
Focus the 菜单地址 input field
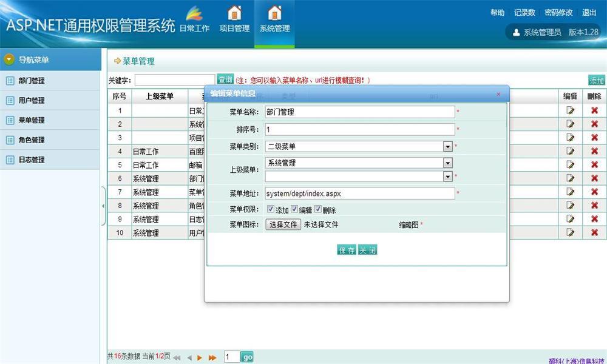tap(360, 194)
